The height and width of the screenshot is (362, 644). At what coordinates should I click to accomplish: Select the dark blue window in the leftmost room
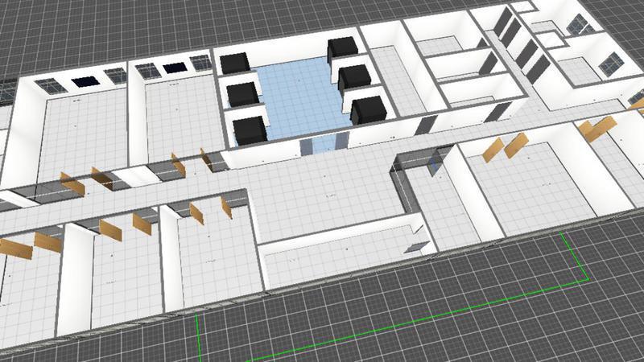pos(84,80)
